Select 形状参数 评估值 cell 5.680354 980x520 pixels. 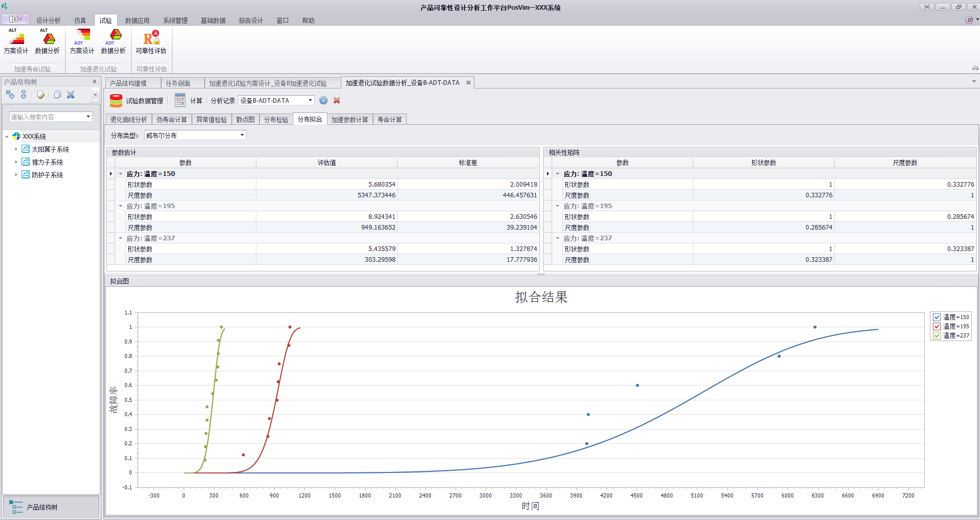pos(326,184)
